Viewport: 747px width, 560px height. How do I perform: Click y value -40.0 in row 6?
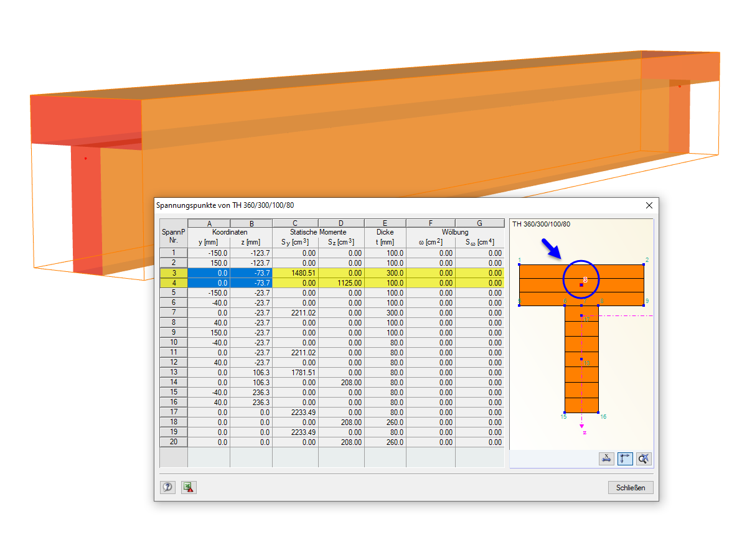tap(209, 303)
